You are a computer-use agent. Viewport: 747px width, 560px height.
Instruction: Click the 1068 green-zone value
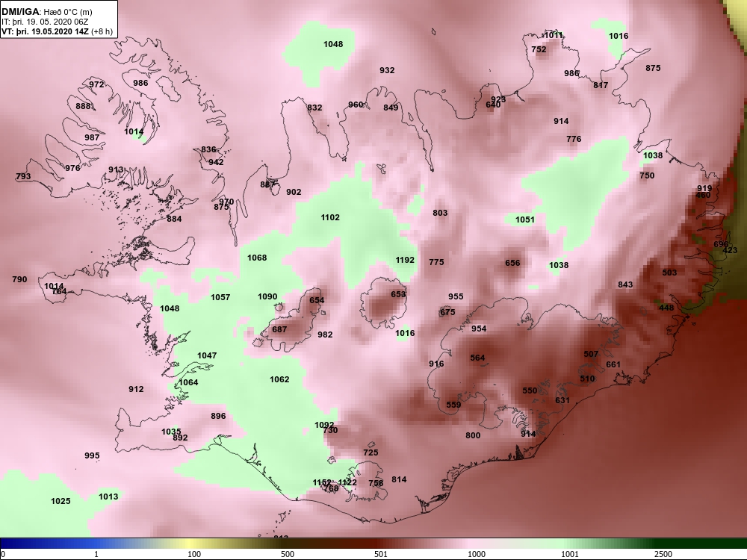(257, 258)
